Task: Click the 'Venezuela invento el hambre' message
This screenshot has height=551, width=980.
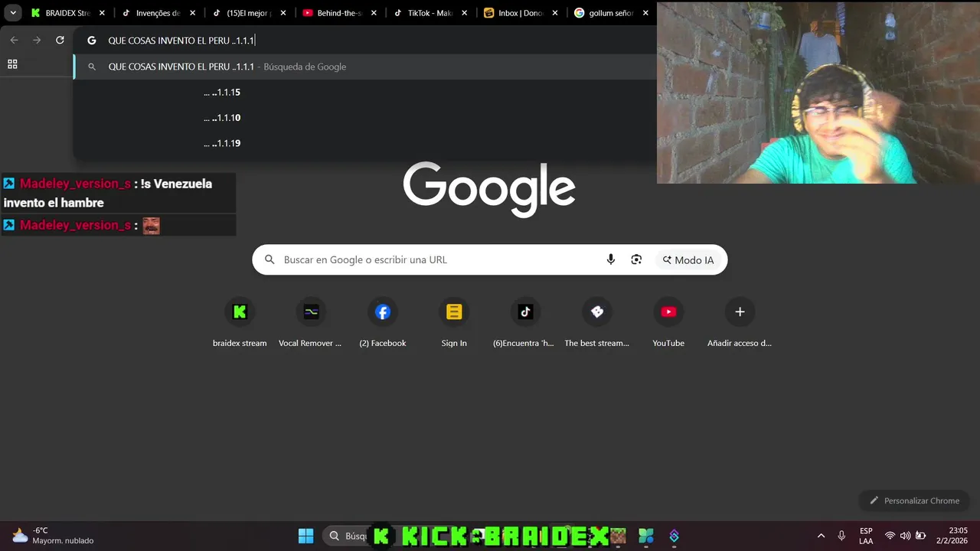Action: 118,193
